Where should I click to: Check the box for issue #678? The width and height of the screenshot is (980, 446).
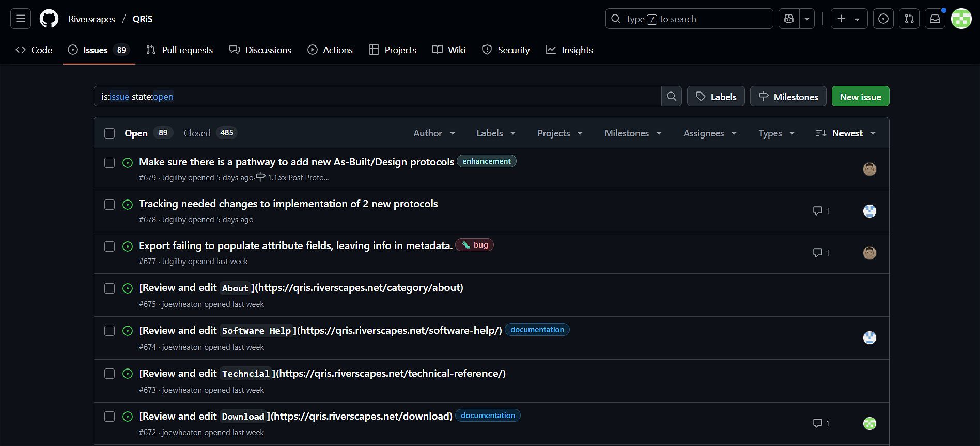click(x=110, y=205)
